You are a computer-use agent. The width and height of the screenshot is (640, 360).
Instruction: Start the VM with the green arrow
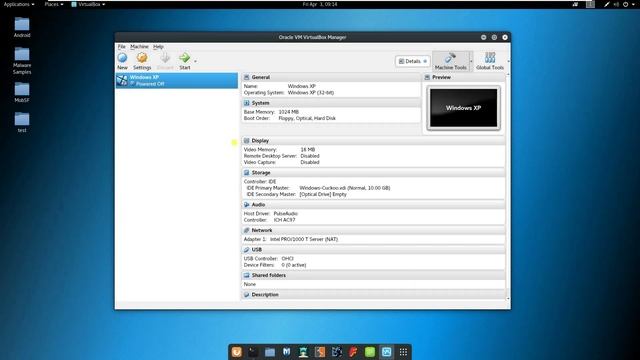coord(184,58)
